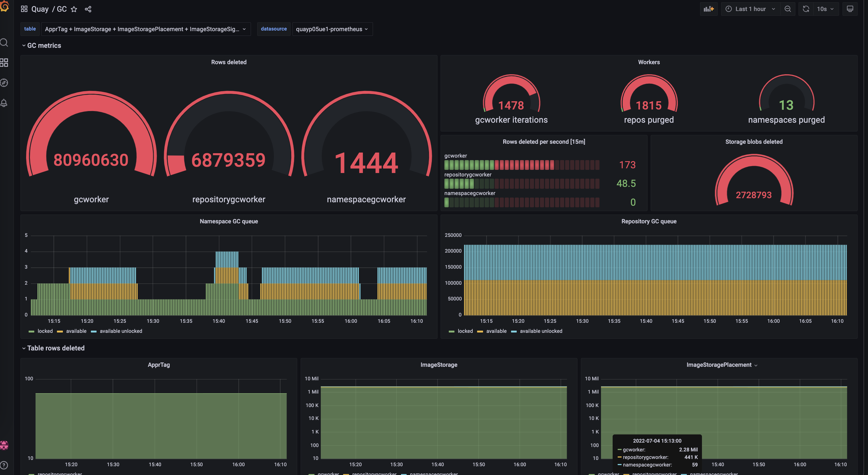Open Explore via compass icon
Viewport: 868px width, 475px height.
click(x=5, y=83)
